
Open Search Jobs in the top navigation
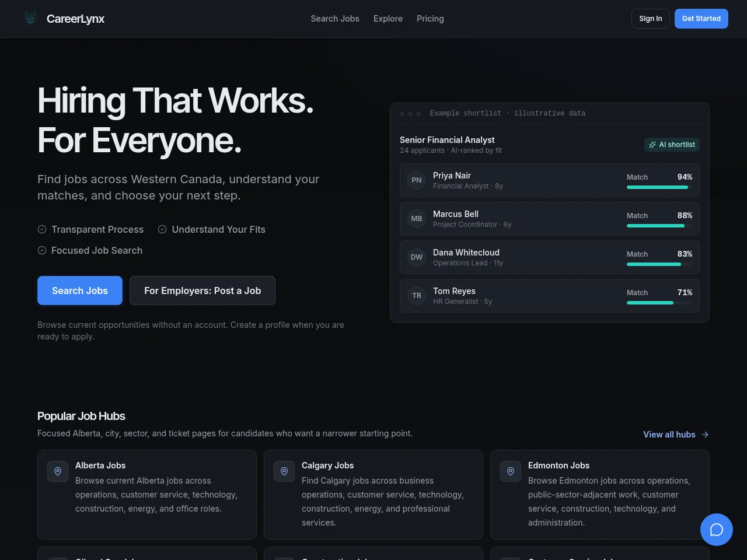tap(335, 19)
